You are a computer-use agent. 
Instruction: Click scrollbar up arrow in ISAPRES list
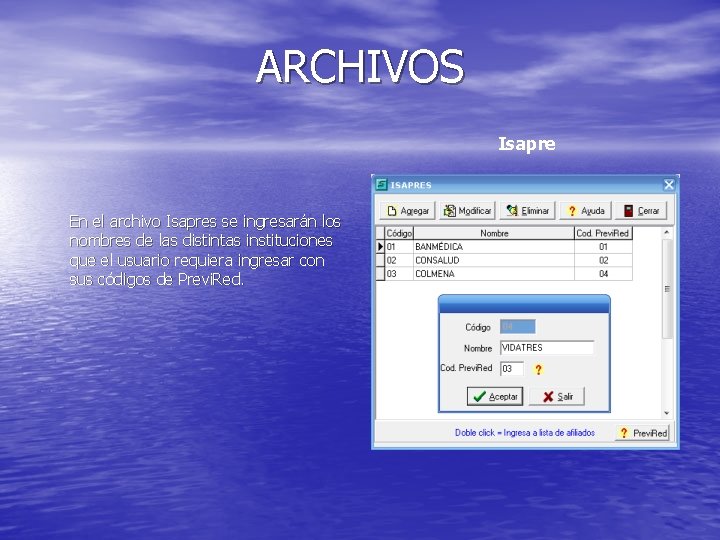click(667, 233)
